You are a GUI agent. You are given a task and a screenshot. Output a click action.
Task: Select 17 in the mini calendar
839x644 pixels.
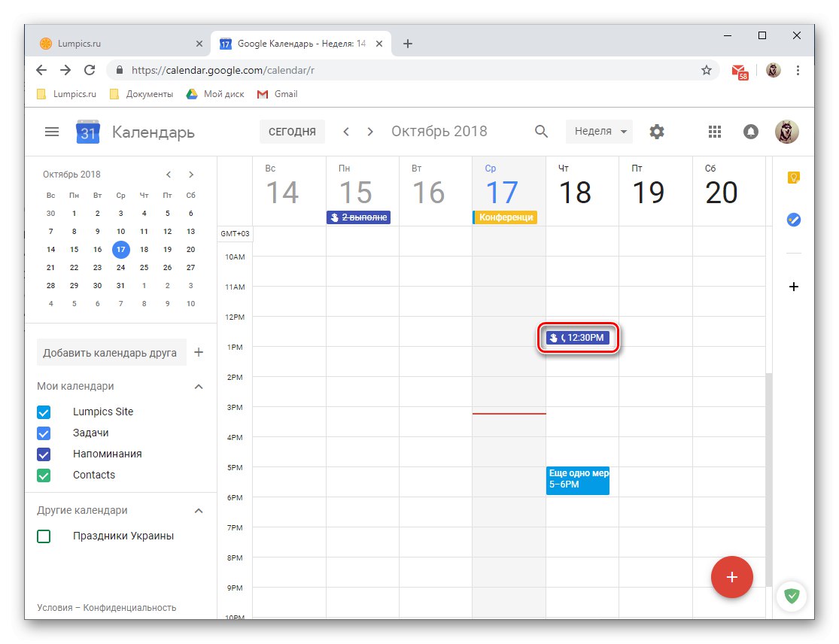click(x=121, y=249)
